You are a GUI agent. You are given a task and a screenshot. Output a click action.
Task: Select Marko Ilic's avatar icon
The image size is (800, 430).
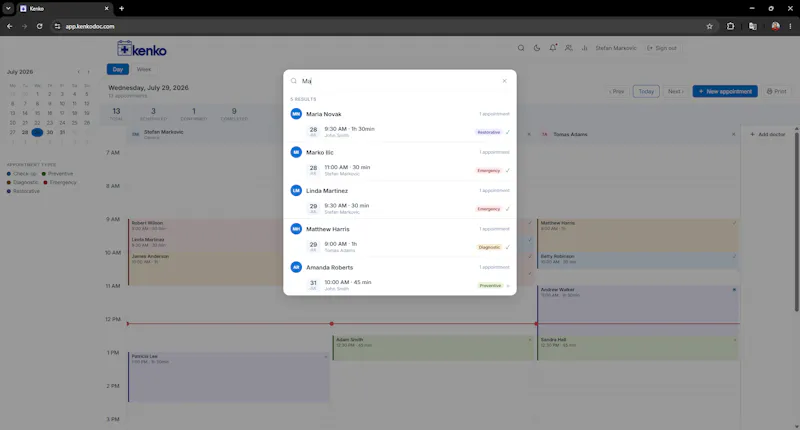(x=296, y=152)
